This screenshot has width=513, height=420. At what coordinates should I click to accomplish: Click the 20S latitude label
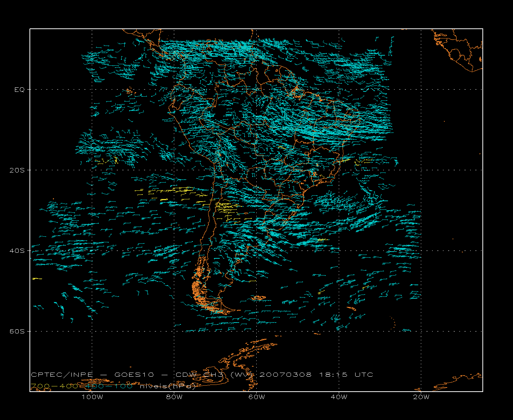[x=17, y=170]
